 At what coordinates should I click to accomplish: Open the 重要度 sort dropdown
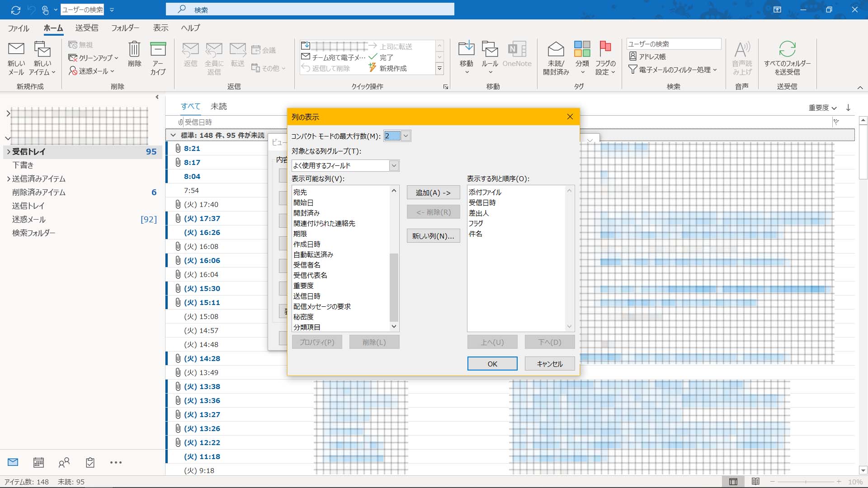point(822,108)
